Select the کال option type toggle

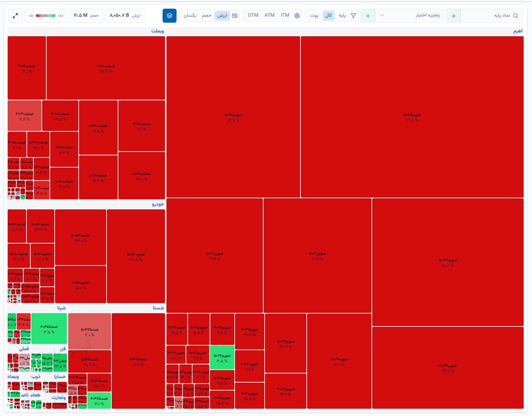click(329, 16)
